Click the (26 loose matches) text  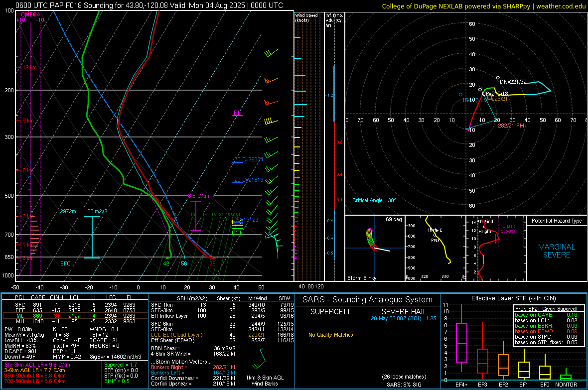pos(404,377)
